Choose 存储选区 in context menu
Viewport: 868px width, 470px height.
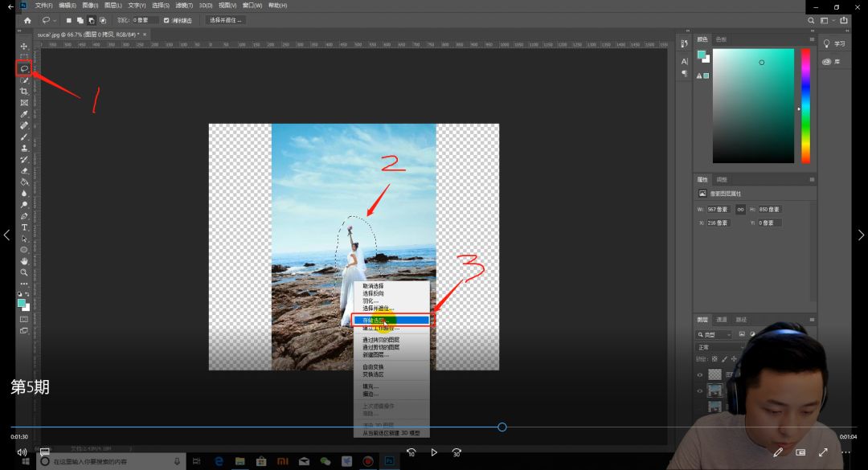coord(391,321)
